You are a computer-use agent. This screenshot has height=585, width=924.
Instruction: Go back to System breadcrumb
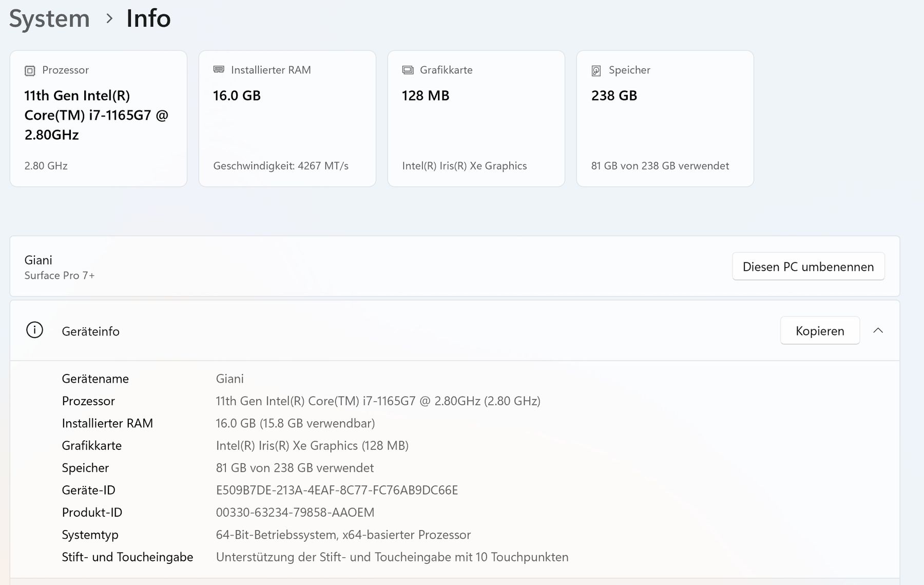49,18
